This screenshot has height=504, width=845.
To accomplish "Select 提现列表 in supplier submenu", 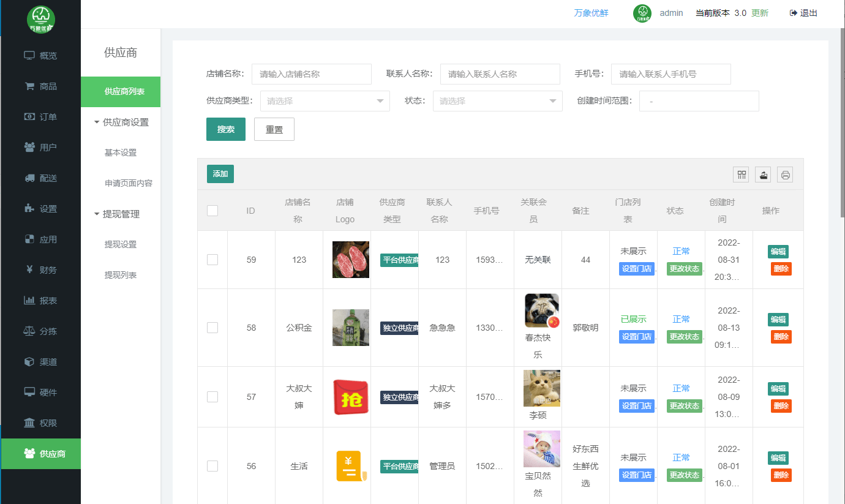I will (121, 275).
